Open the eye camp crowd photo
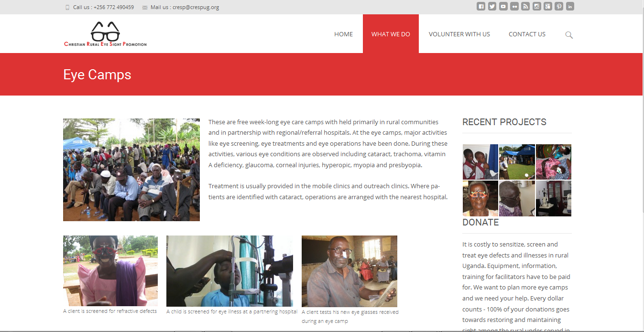This screenshot has height=332, width=644. point(131,170)
